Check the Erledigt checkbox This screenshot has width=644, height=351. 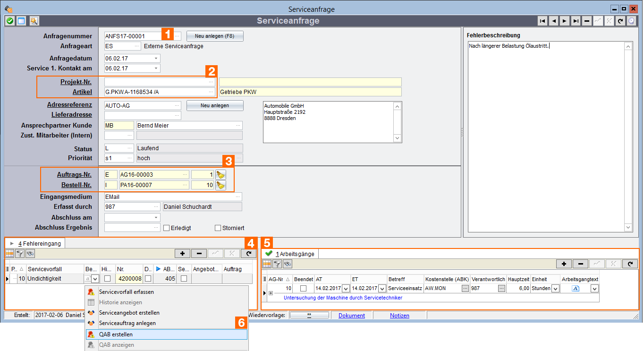(x=166, y=228)
